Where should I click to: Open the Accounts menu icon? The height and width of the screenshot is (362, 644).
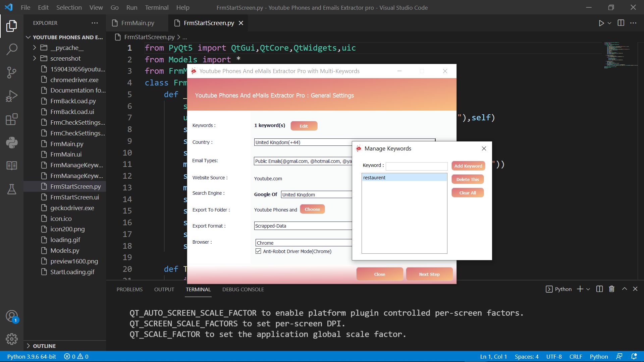click(x=12, y=316)
